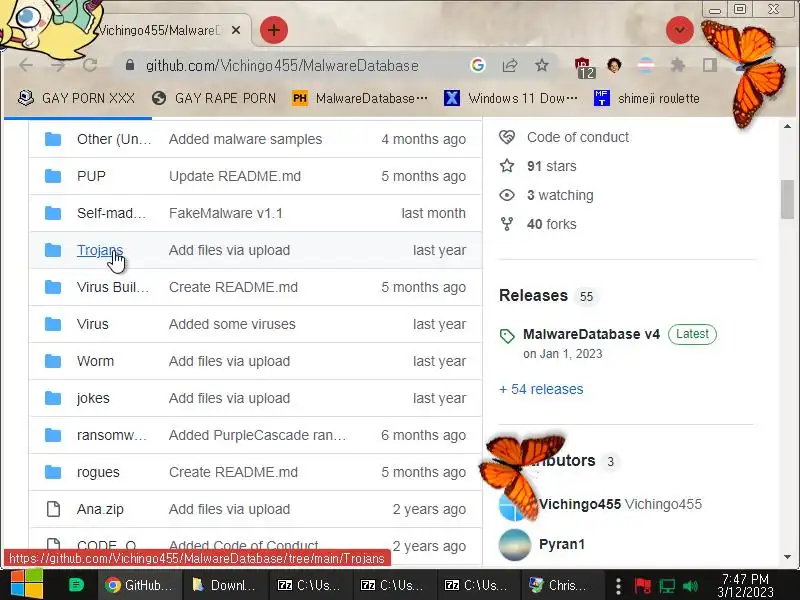The height and width of the screenshot is (600, 800).
Task: Click the page vertical scrollbar thumb
Action: [787, 199]
